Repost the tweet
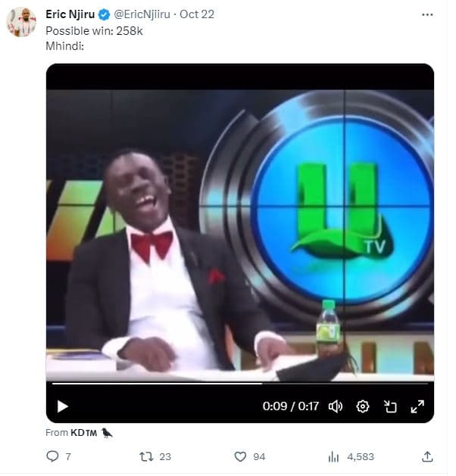The image size is (456, 476). [147, 456]
